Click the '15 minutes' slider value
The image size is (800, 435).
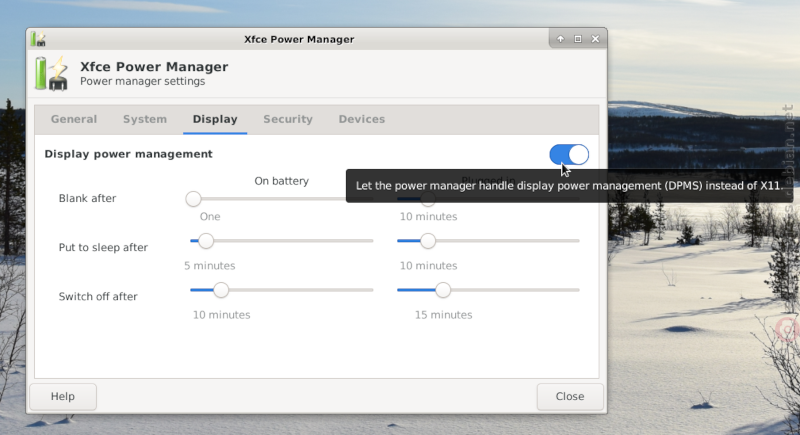point(443,315)
